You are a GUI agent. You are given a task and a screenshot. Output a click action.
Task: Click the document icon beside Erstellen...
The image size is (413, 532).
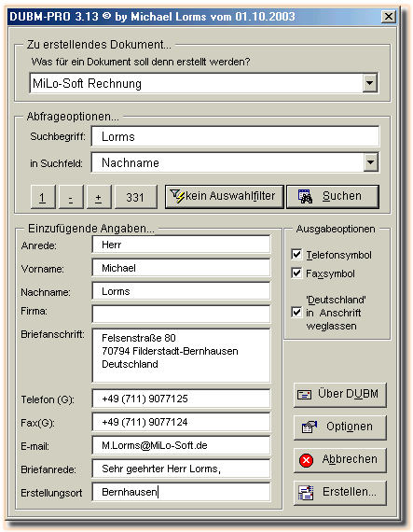(305, 493)
